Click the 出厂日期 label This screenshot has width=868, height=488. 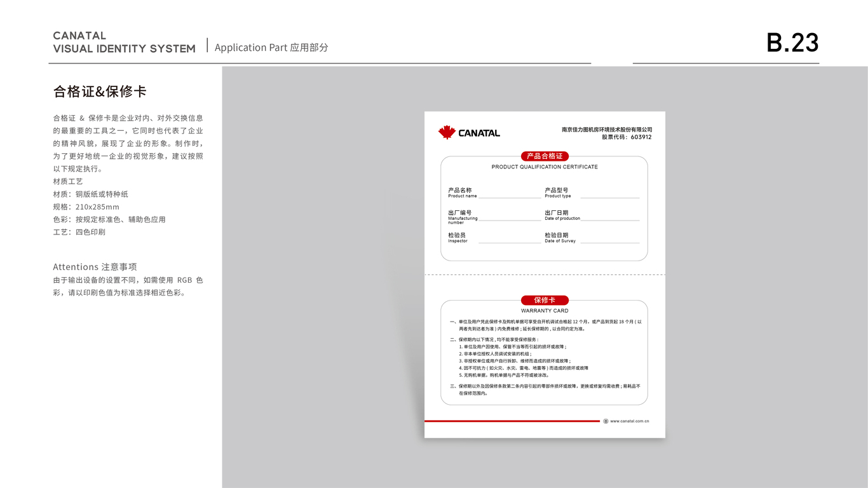coord(557,213)
